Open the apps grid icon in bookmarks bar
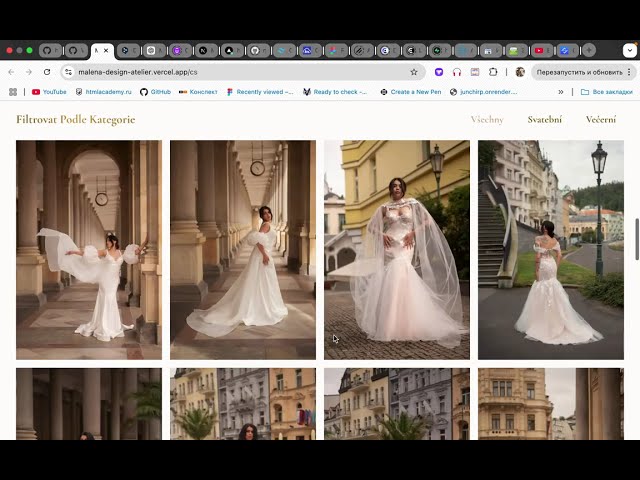This screenshot has height=480, width=640. (x=13, y=92)
